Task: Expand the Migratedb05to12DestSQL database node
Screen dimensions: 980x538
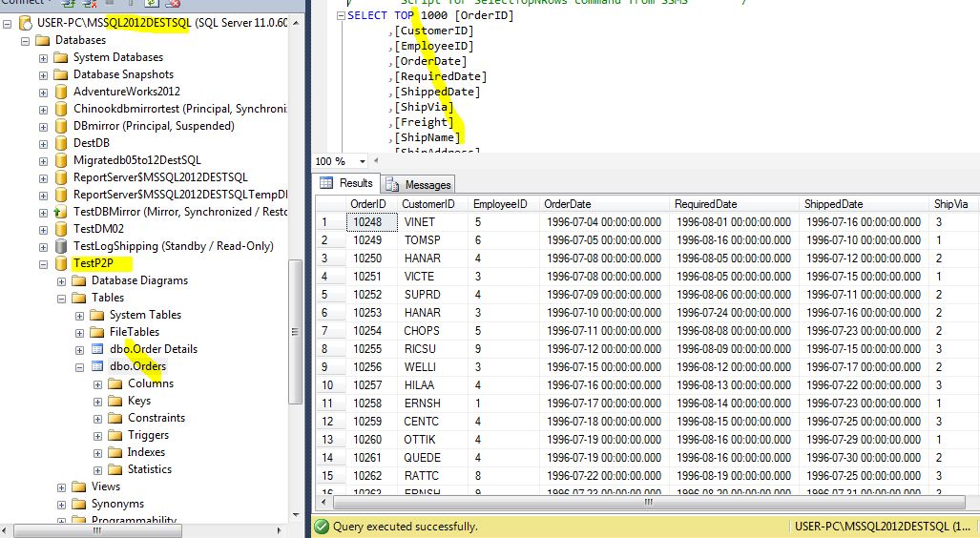Action: (43, 161)
